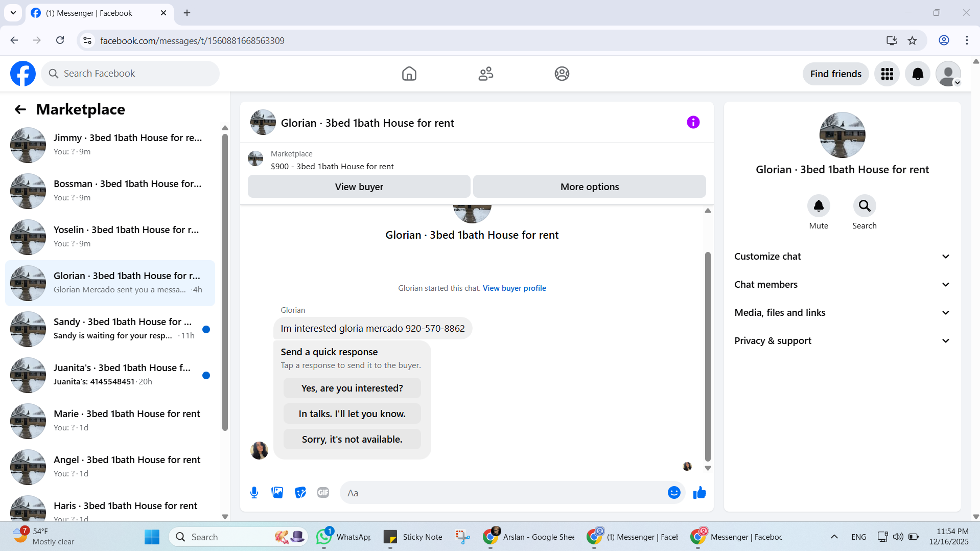Viewport: 980px width, 551px height.
Task: Click the Windows taskbar Search box
Action: click(238, 537)
